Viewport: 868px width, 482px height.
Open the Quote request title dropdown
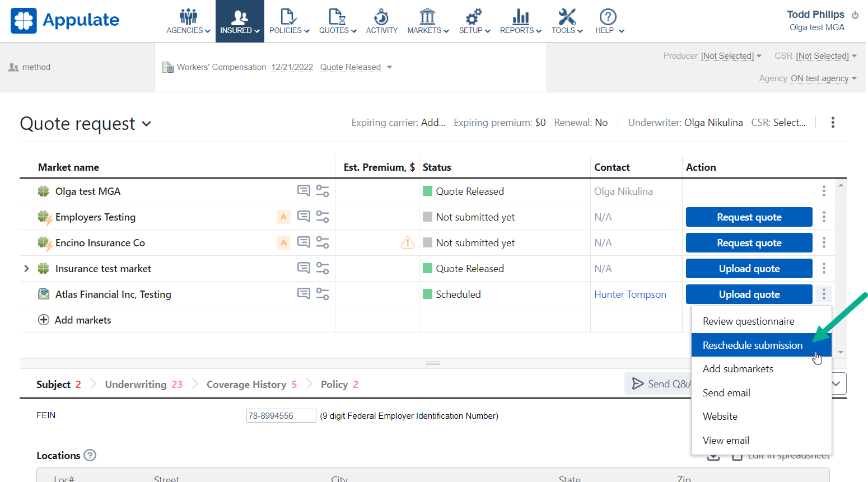click(x=146, y=124)
